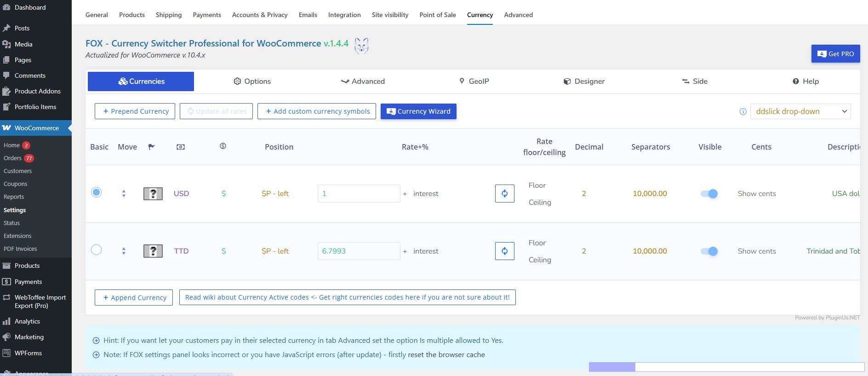Click the fox logo icon
Viewport: 868px width, 376px height.
361,46
